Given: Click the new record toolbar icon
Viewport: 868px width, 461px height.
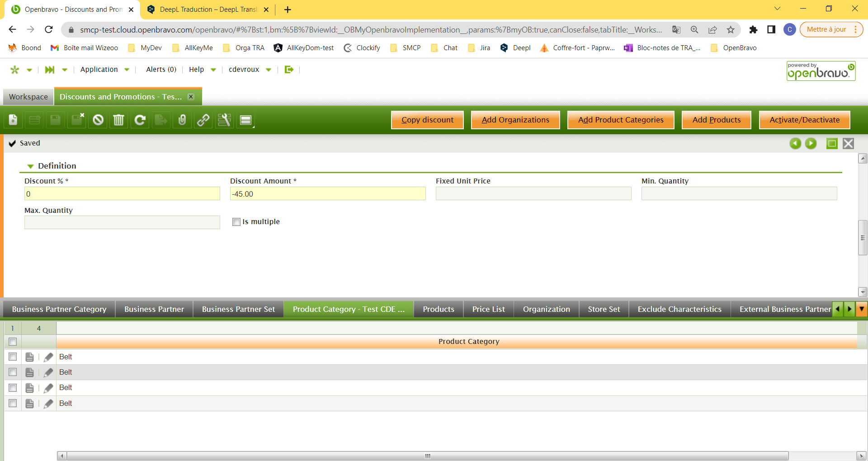Looking at the screenshot, I should tap(13, 120).
